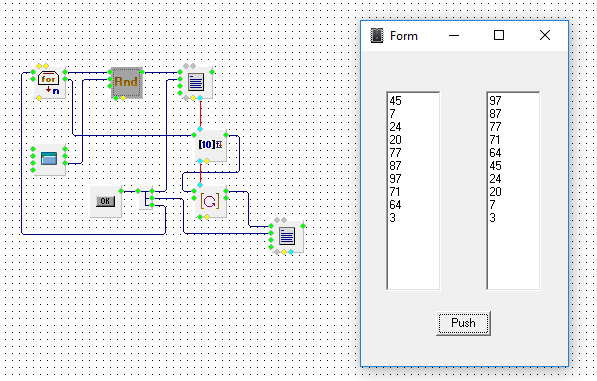597x381 pixels.
Task: Select 24 in the right sorted list
Action: click(x=495, y=179)
